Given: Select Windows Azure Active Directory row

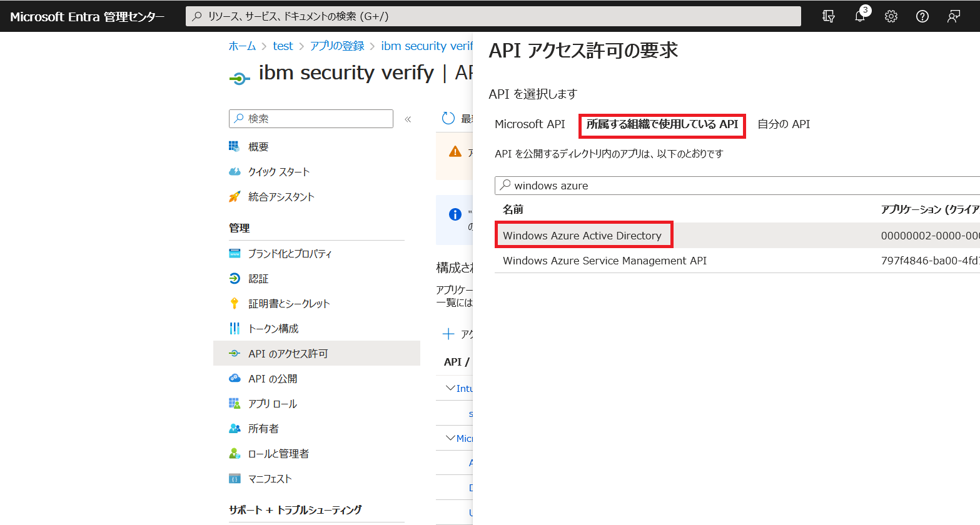Looking at the screenshot, I should point(737,236).
